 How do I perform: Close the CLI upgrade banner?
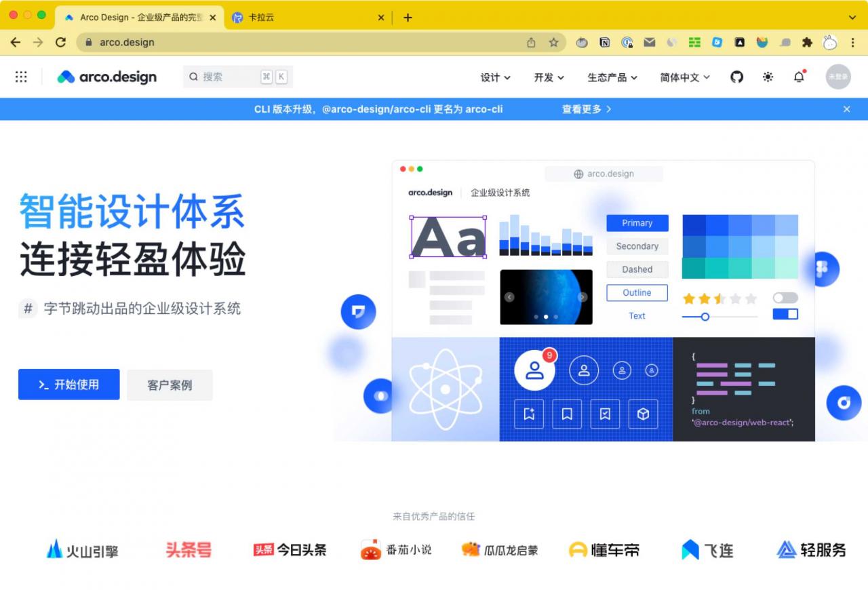pos(846,109)
